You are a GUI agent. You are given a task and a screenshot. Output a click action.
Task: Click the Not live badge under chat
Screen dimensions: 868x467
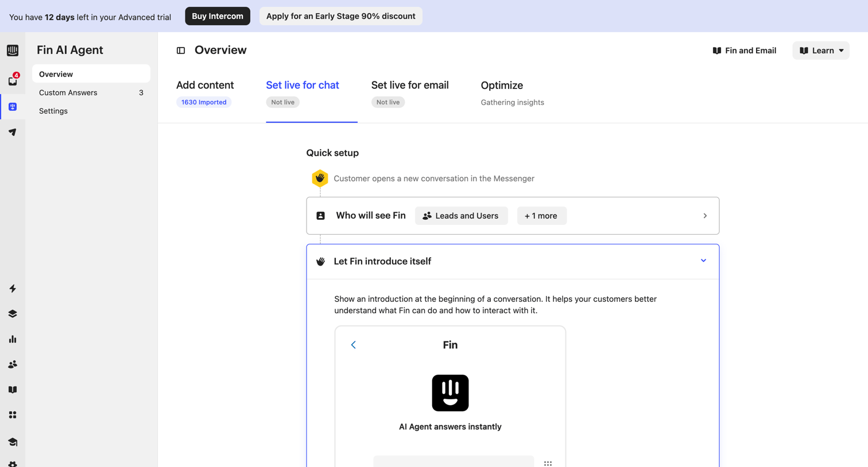282,102
